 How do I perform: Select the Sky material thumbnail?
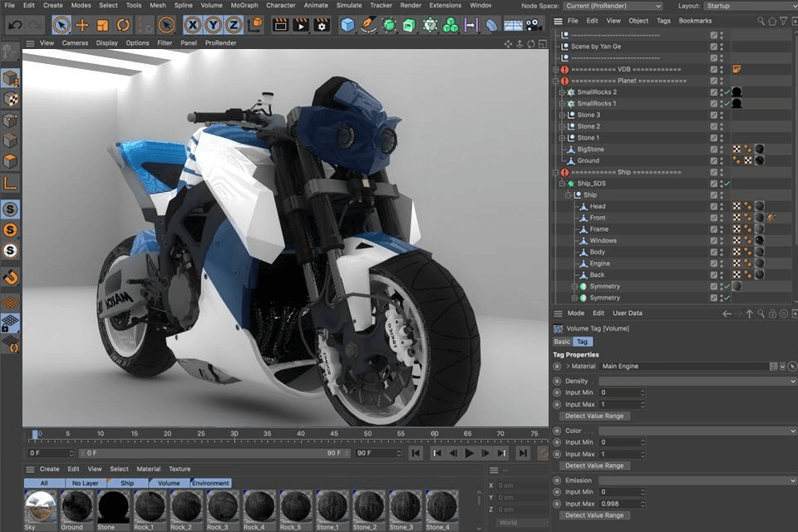(41, 506)
